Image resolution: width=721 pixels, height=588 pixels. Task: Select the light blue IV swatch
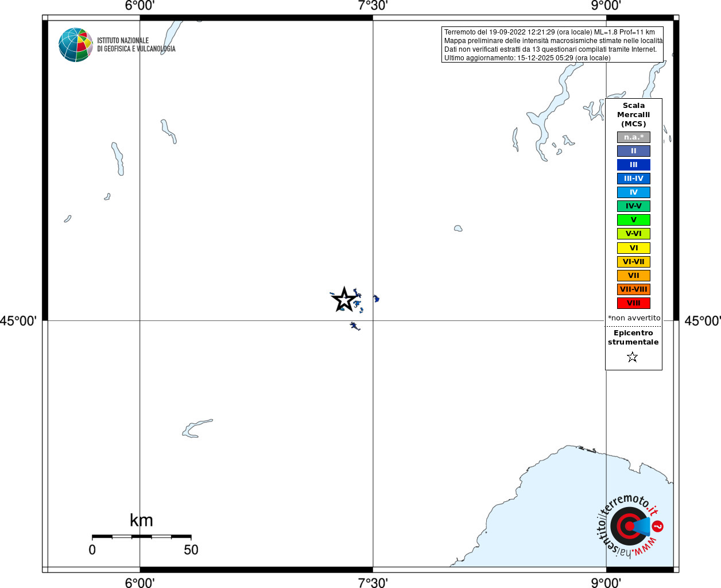634,192
